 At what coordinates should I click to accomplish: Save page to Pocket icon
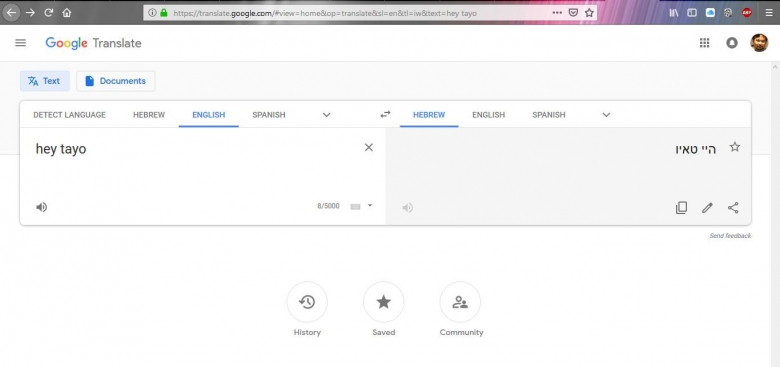point(573,13)
